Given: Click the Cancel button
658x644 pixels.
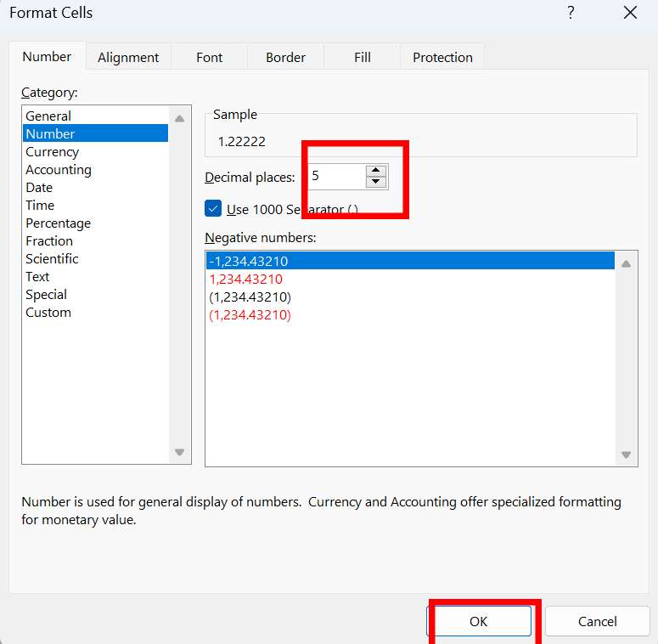Looking at the screenshot, I should (x=597, y=621).
